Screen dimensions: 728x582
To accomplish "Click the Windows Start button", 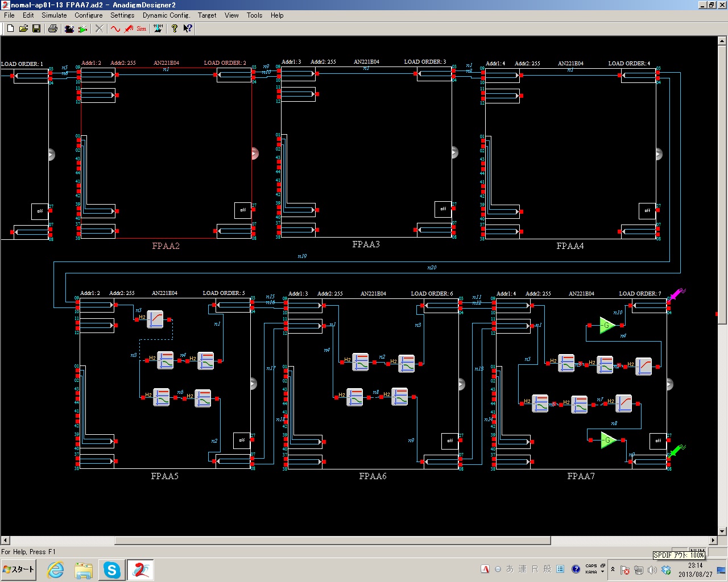I will [19, 569].
